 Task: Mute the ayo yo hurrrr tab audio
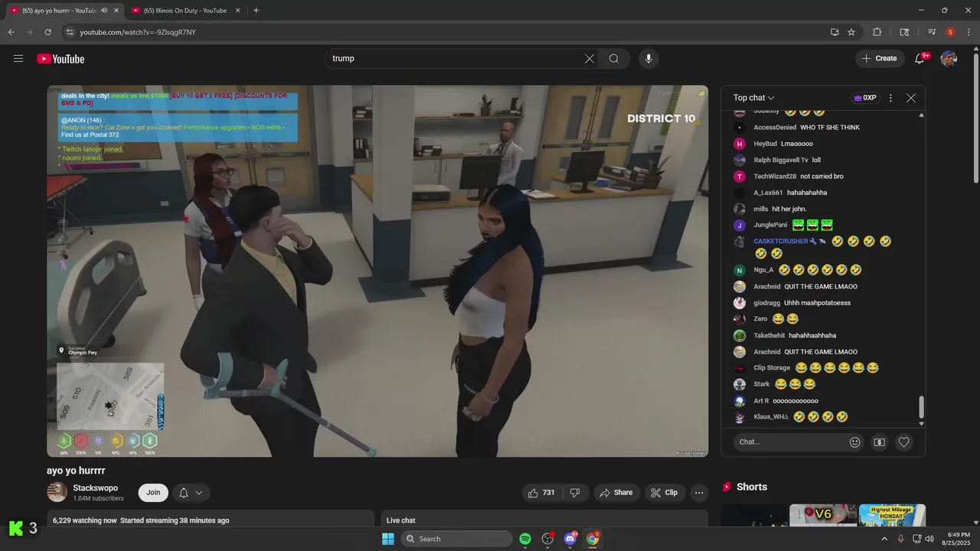[x=104, y=11]
